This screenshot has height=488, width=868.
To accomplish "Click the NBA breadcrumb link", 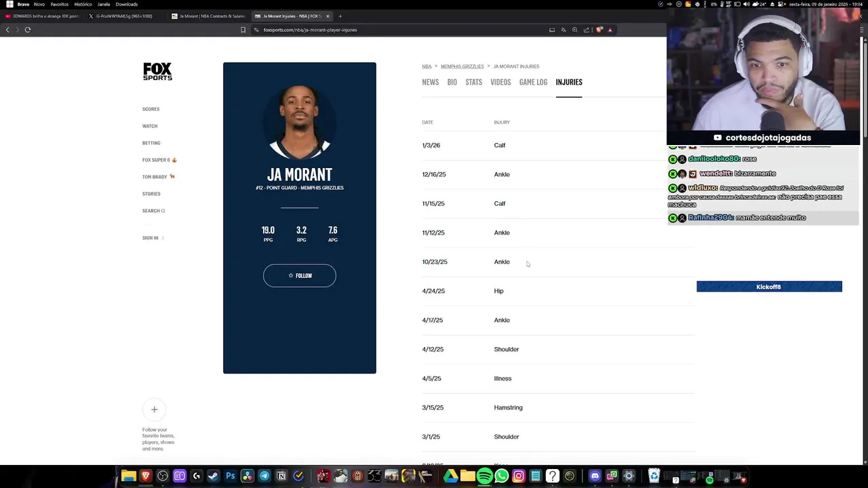I will pyautogui.click(x=427, y=66).
